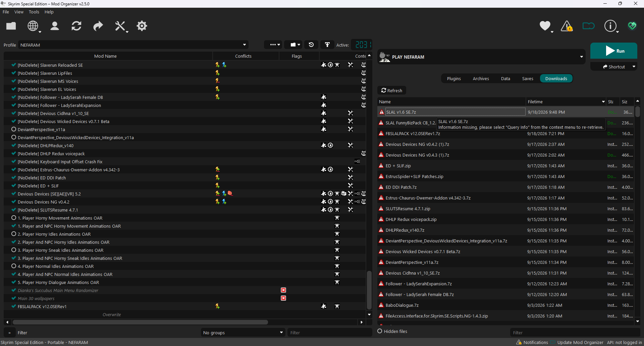
Task: Click red flag icon on Dianka's Main Menu Randomizer
Action: point(283,290)
